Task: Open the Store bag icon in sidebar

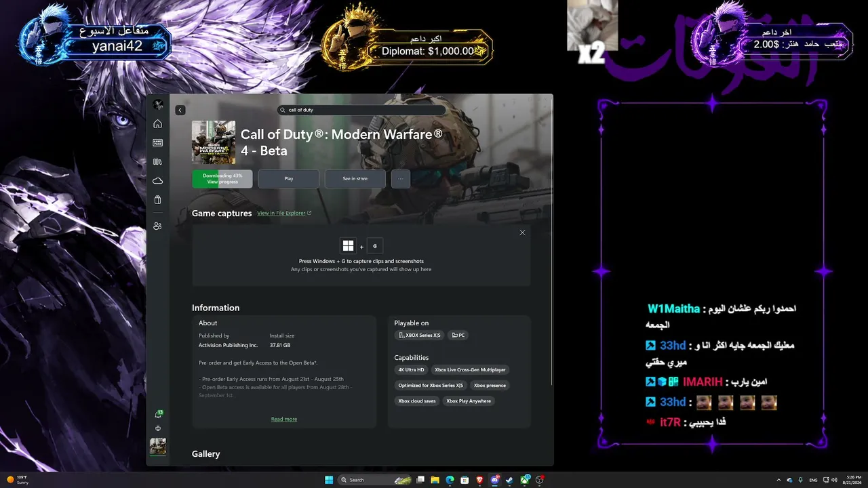Action: [x=158, y=200]
